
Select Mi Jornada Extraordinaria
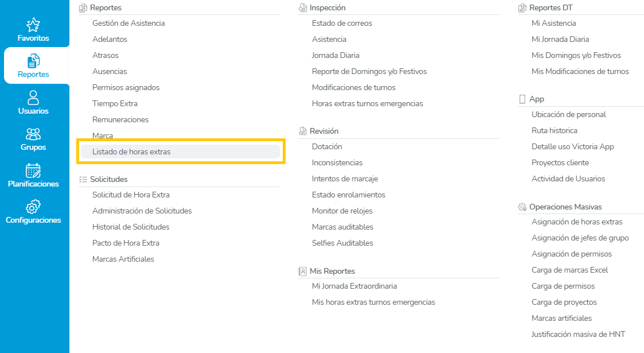354,286
